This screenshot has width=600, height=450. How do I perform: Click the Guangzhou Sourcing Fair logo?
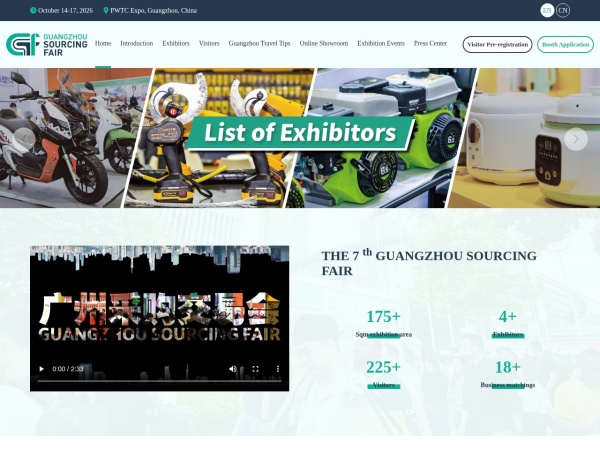47,44
